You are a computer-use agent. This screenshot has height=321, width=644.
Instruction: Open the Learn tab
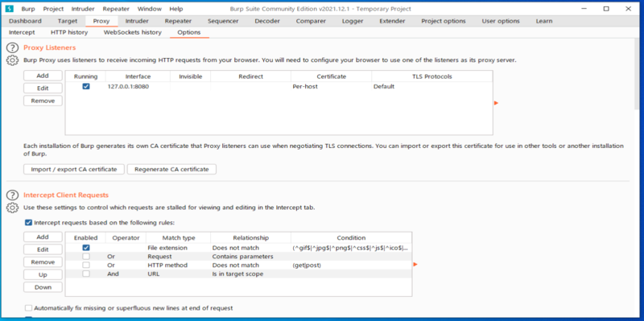coord(544,21)
